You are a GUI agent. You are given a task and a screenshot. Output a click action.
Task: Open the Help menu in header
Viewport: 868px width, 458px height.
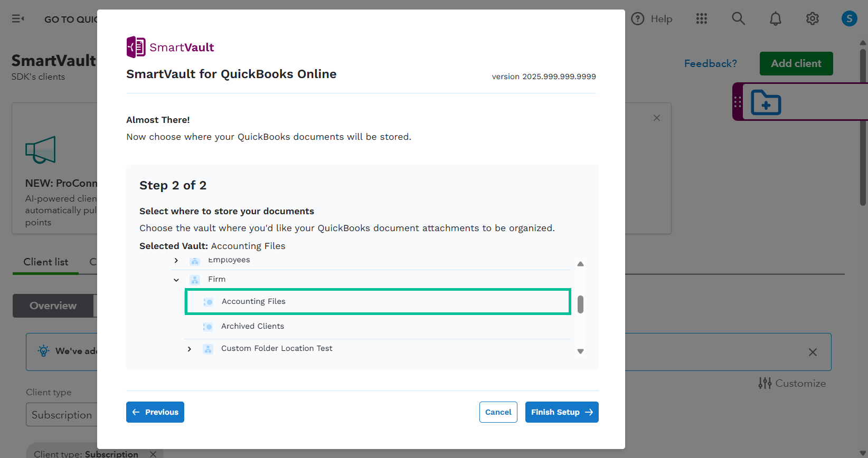point(652,19)
